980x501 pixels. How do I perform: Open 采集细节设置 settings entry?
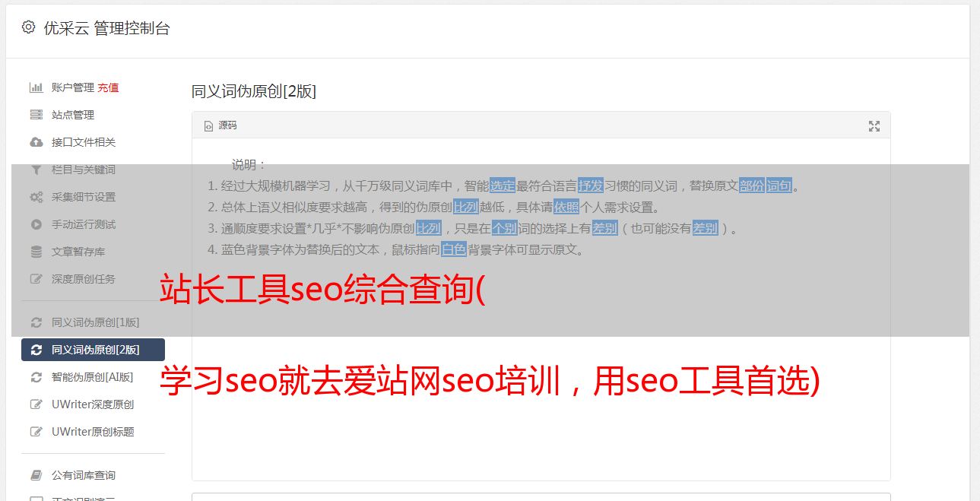(84, 197)
